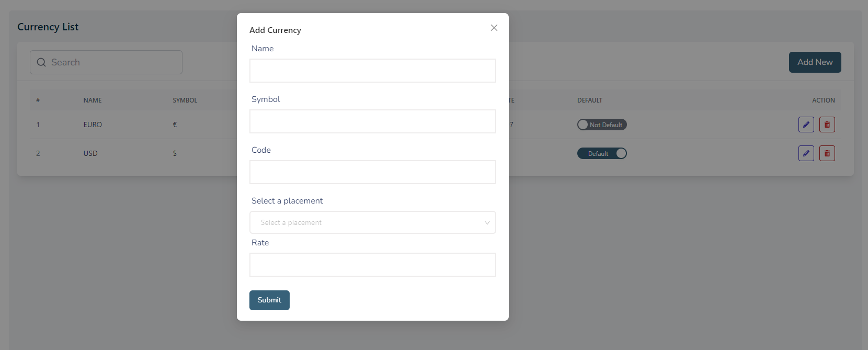Screen dimensions: 868x350
Task: Sort by the SYMBOL column header
Action: (185, 100)
